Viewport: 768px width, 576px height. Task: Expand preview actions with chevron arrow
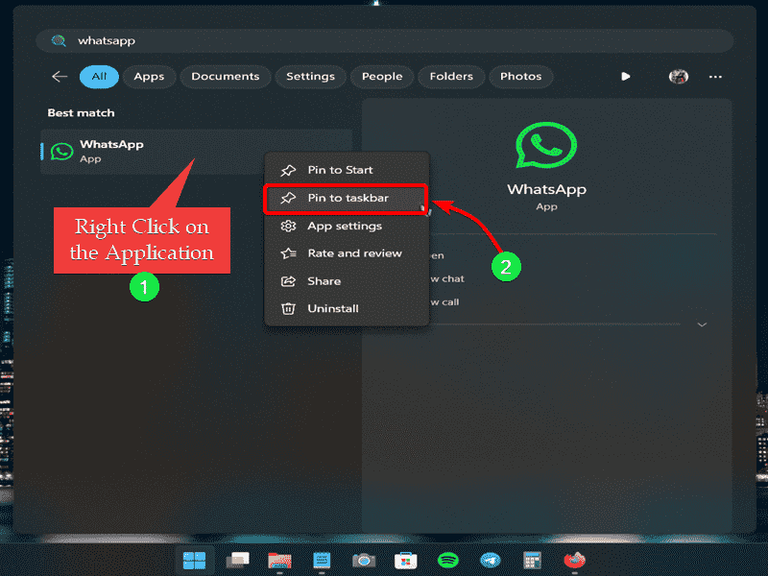tap(701, 325)
